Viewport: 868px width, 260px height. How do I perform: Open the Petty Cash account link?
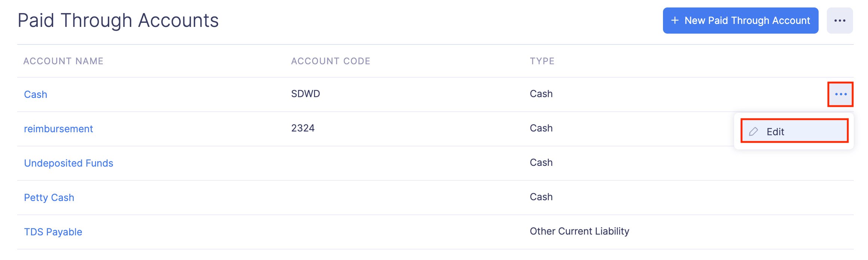[x=49, y=198]
